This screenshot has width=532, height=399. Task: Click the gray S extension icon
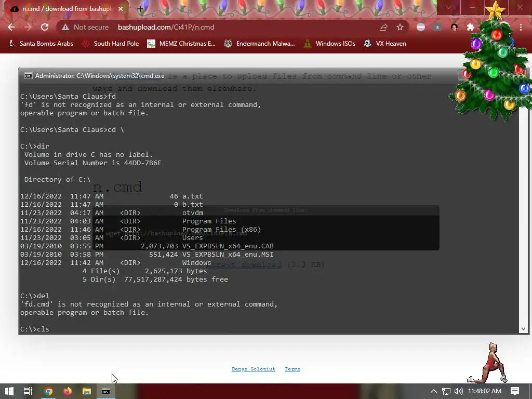[x=437, y=27]
